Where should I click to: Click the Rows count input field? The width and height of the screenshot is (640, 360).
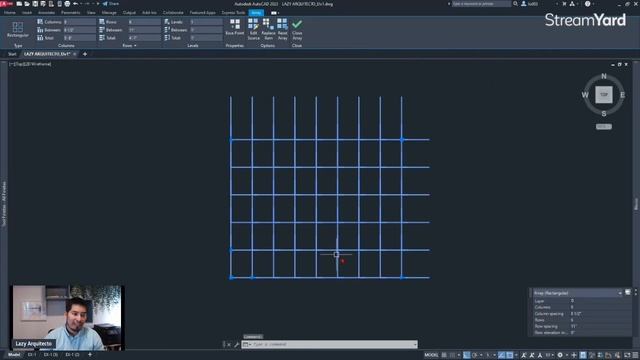(144, 22)
